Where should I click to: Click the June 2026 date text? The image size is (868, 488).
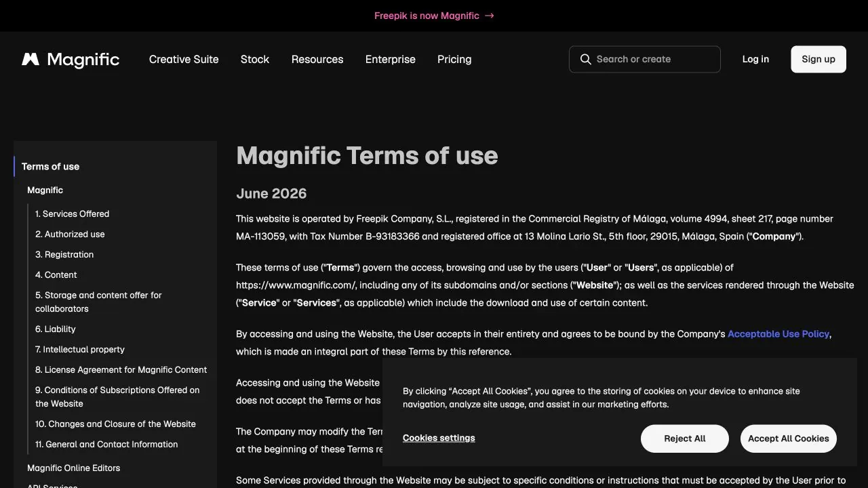point(271,194)
